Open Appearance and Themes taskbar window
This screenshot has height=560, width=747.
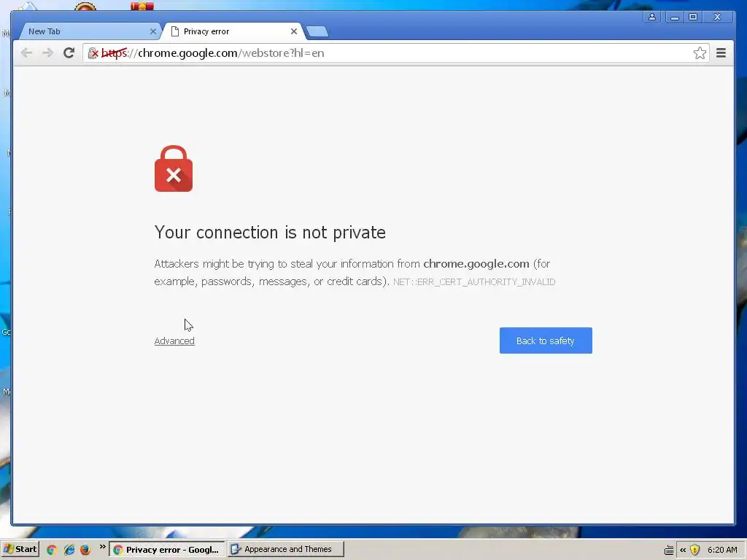click(x=286, y=549)
